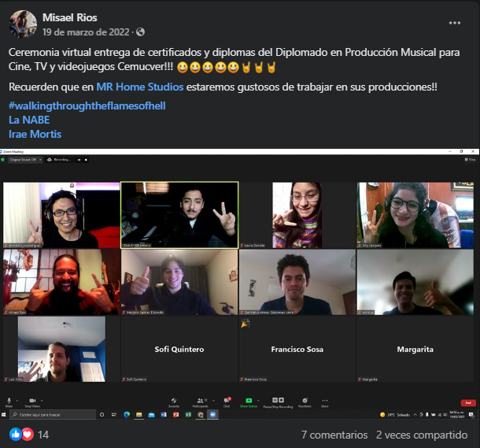The height and width of the screenshot is (448, 480).
Task: Open the Participants panel icon
Action: (x=201, y=402)
